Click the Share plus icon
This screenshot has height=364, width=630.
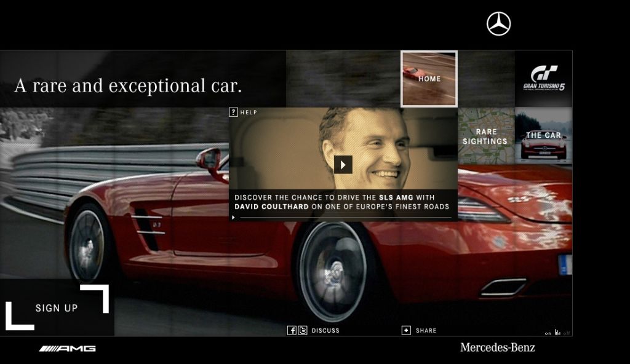click(x=406, y=330)
